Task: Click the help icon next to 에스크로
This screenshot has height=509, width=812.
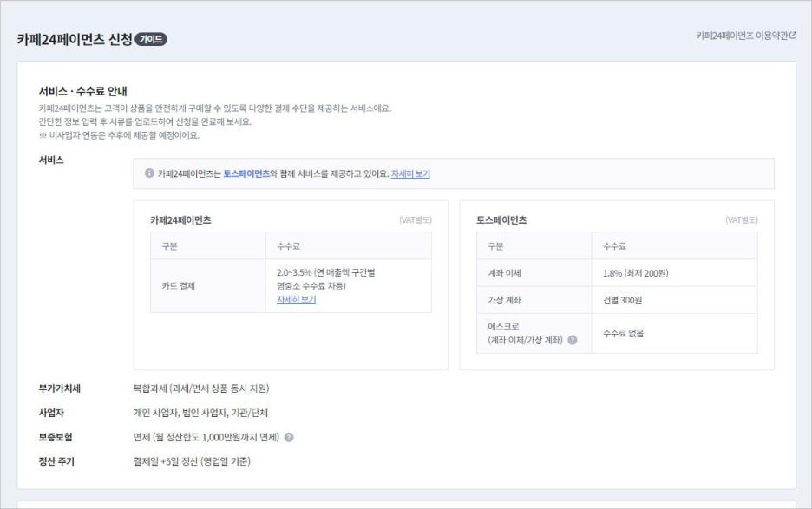Action: pyautogui.click(x=573, y=340)
